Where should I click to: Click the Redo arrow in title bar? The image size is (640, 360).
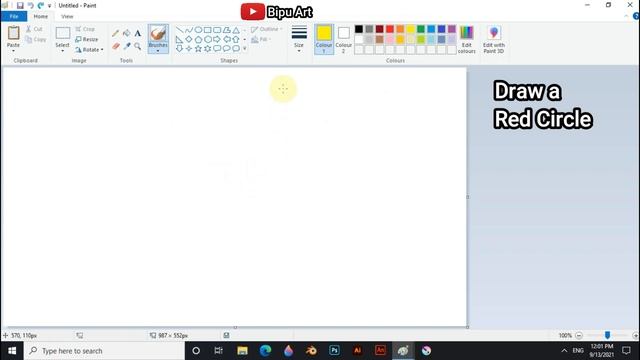40,5
